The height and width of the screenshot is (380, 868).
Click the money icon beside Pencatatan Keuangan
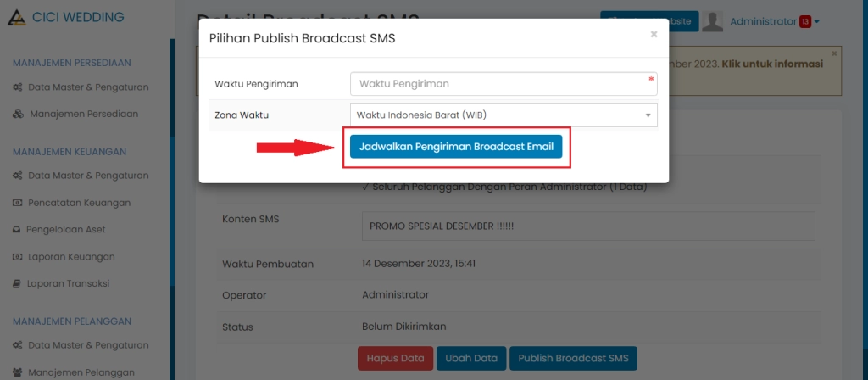click(18, 203)
